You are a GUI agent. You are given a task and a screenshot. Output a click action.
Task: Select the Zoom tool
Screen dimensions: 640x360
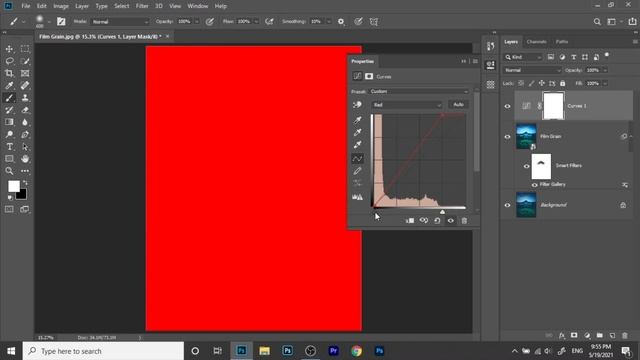click(9, 171)
